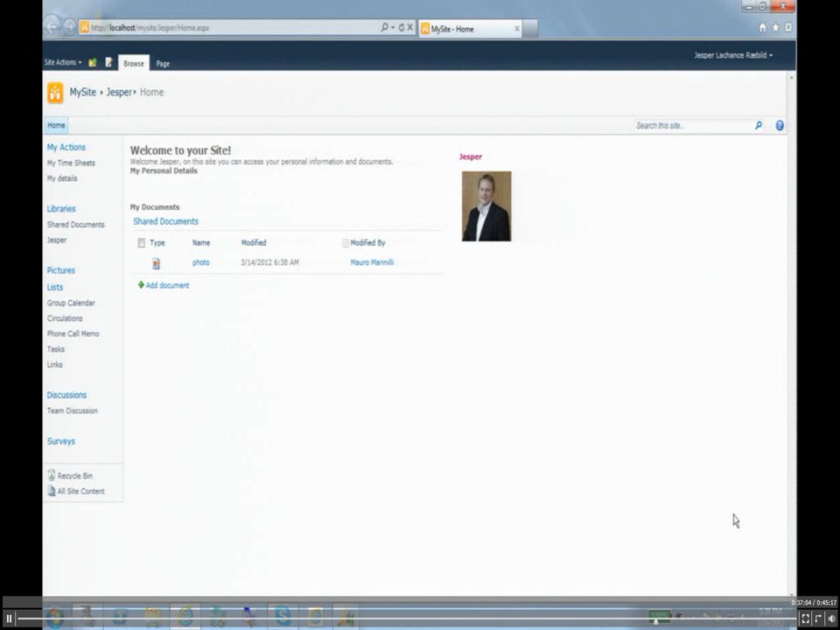
Task: Open Shared Documents web part title
Action: (x=165, y=221)
